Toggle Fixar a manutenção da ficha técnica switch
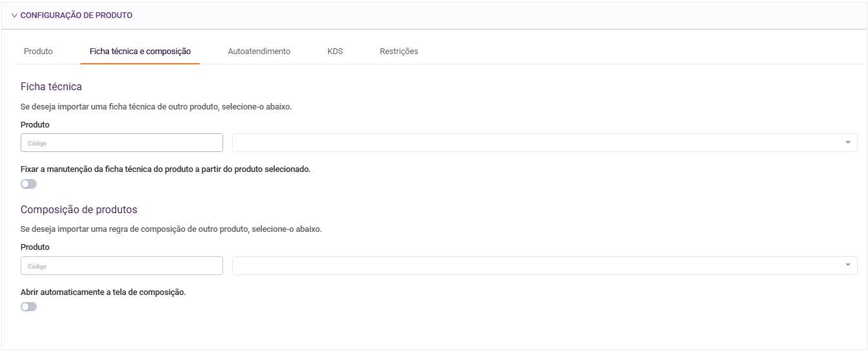 (x=29, y=184)
